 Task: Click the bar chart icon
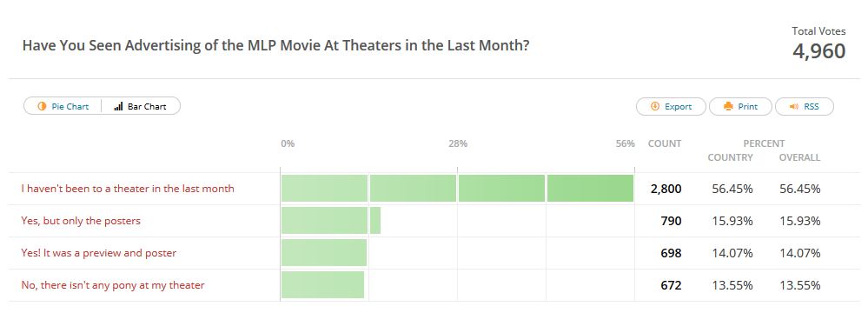(x=118, y=106)
